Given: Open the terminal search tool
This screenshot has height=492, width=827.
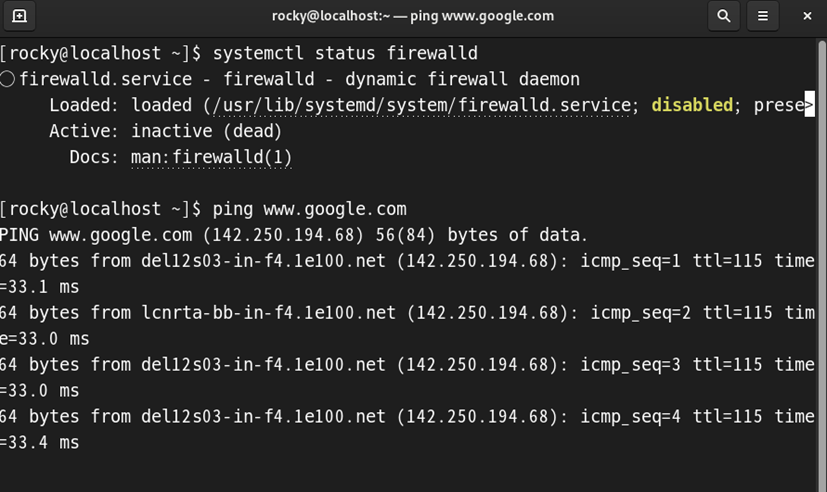Looking at the screenshot, I should pyautogui.click(x=724, y=16).
